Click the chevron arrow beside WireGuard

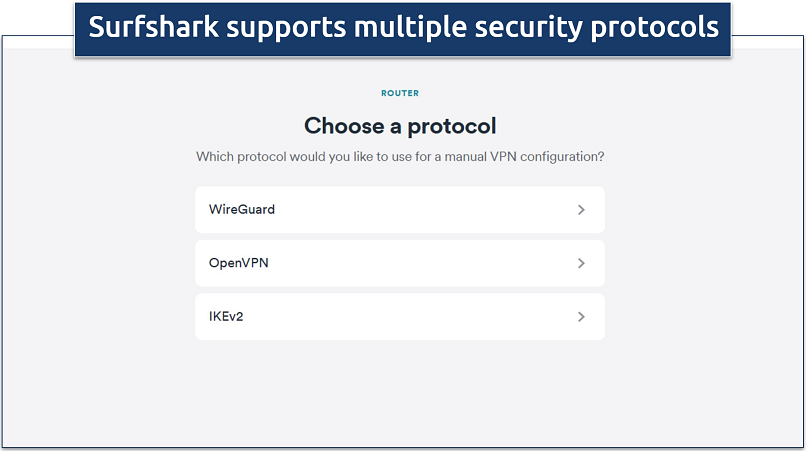581,210
